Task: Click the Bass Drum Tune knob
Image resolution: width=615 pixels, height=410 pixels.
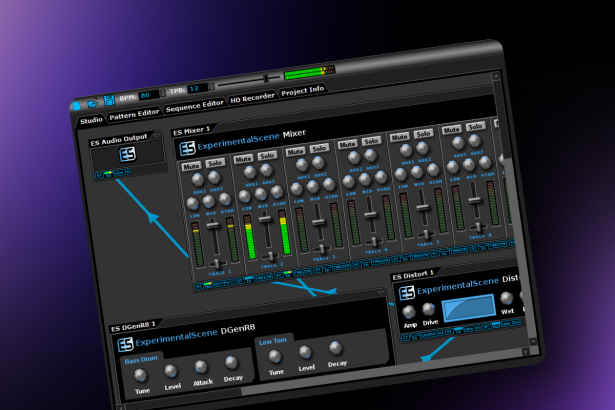Action: pyautogui.click(x=140, y=375)
